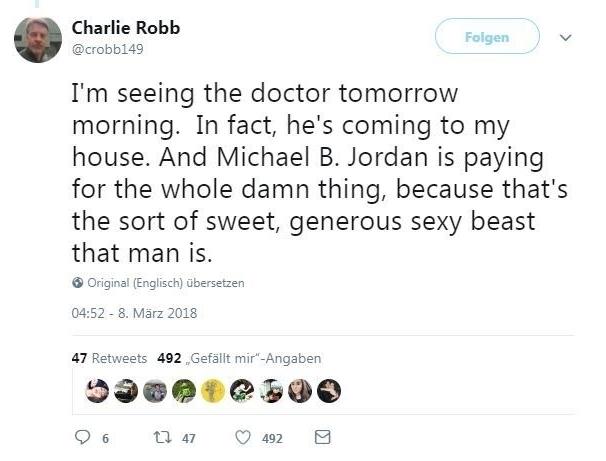Click the reply speech bubble icon
The width and height of the screenshot is (606, 461).
pyautogui.click(x=83, y=438)
